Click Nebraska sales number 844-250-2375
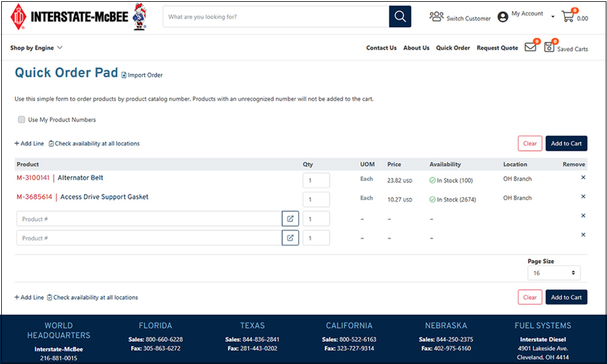607x364 pixels. click(455, 340)
